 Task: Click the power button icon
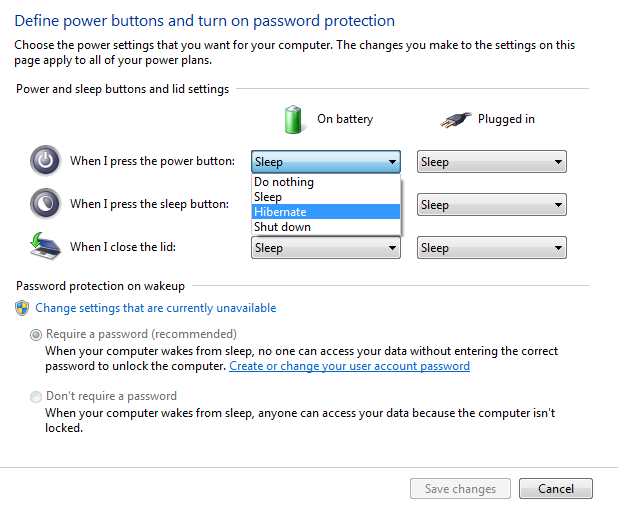(45, 161)
